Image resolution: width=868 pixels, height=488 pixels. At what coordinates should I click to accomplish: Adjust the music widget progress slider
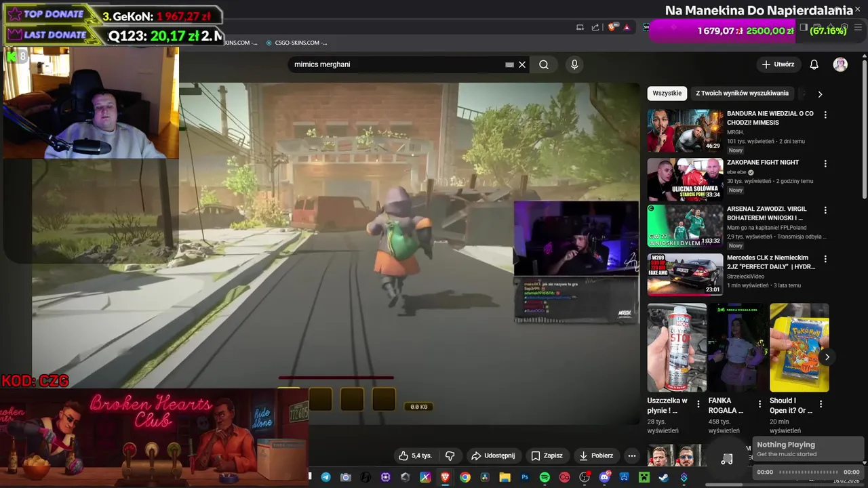point(808,472)
